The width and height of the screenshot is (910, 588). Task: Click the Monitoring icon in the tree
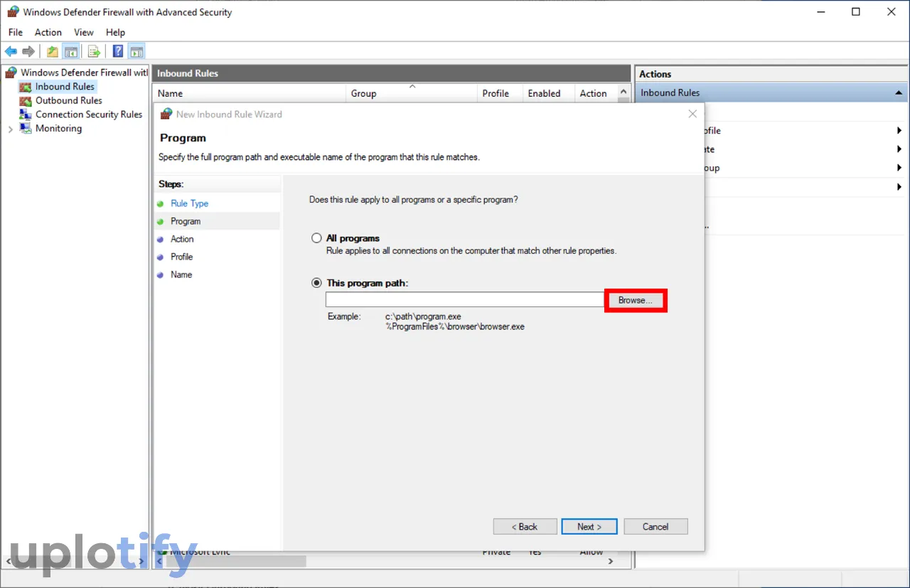click(x=26, y=129)
